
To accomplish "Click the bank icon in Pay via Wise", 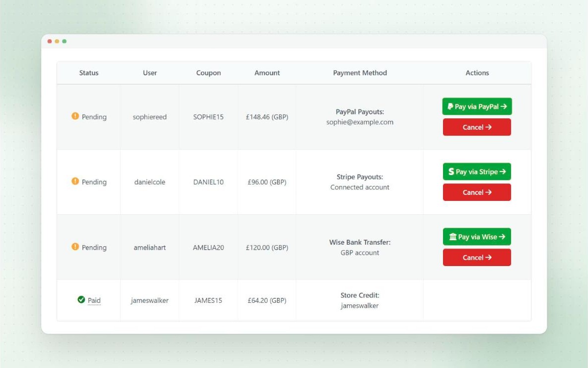I will [x=453, y=237].
